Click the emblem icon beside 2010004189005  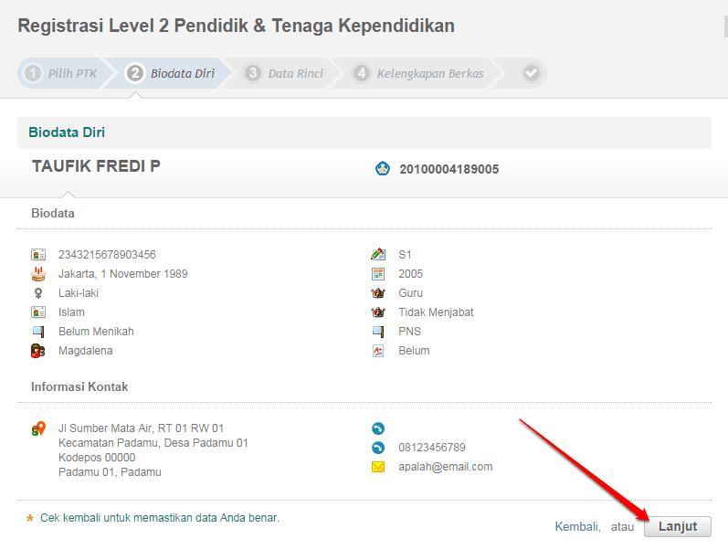(382, 168)
